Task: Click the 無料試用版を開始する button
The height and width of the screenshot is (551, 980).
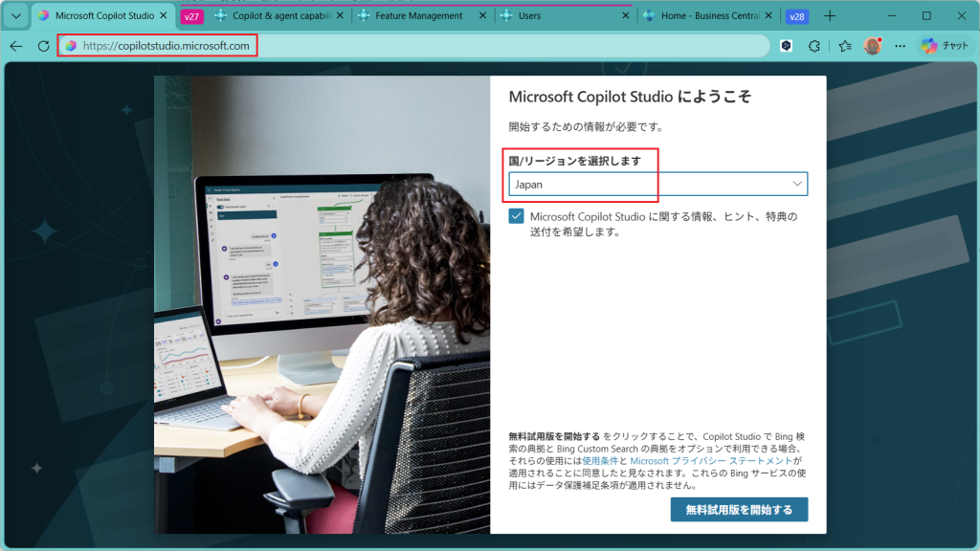Action: click(x=739, y=510)
